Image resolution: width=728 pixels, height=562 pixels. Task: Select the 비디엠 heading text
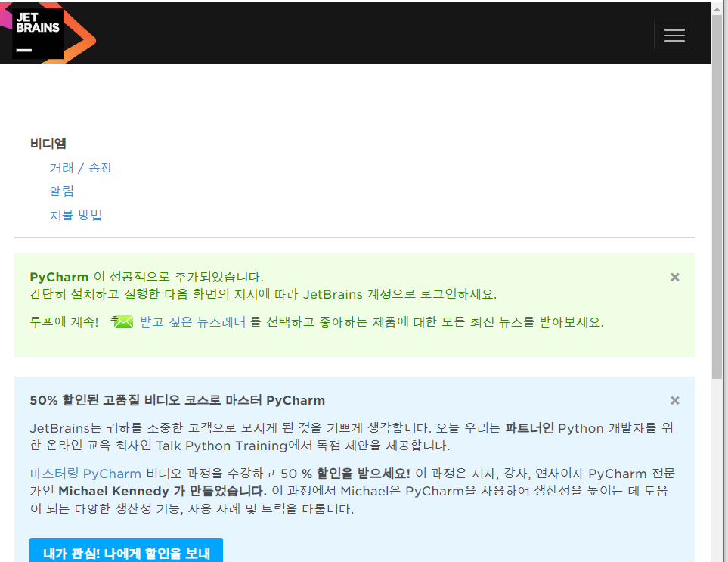click(48, 144)
